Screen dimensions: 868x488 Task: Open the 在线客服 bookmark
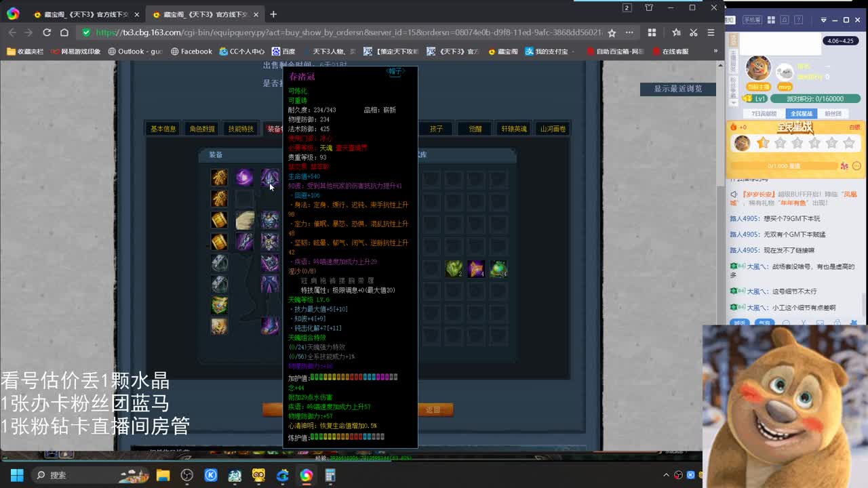tap(670, 52)
